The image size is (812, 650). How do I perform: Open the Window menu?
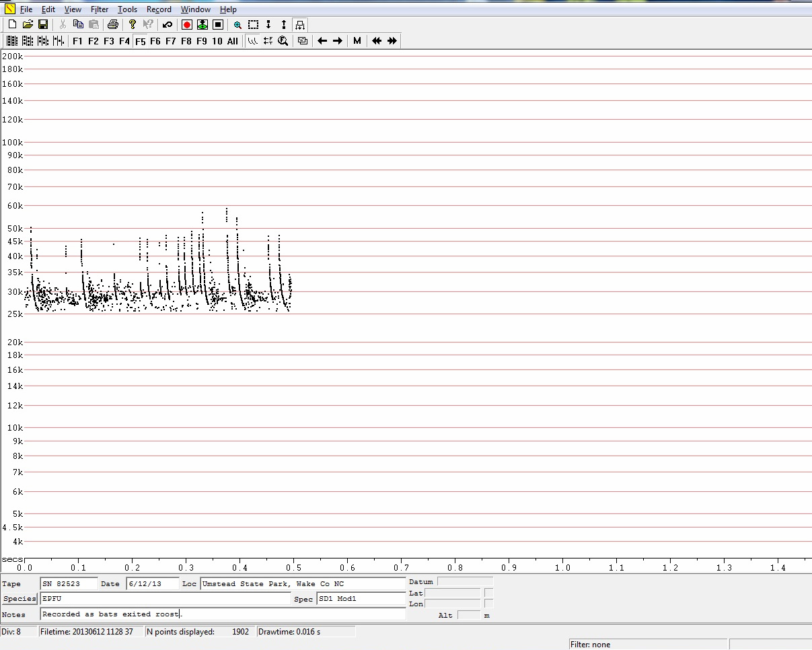pos(196,9)
